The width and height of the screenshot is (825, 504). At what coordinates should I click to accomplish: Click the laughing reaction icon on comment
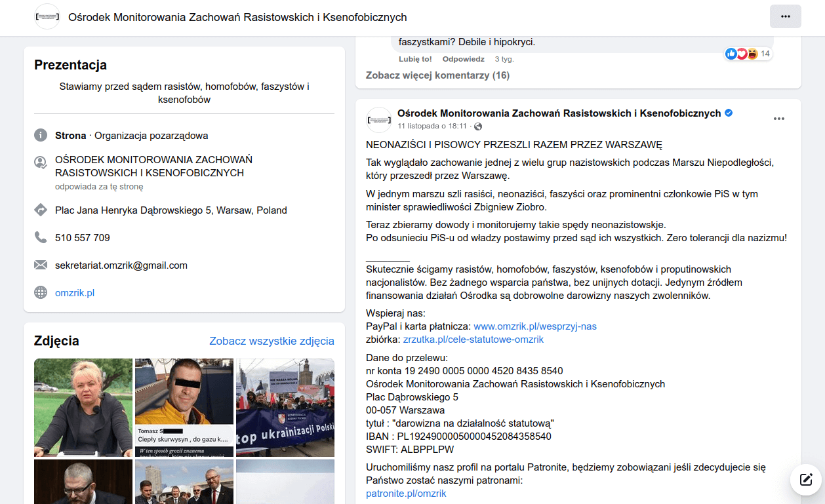(752, 54)
